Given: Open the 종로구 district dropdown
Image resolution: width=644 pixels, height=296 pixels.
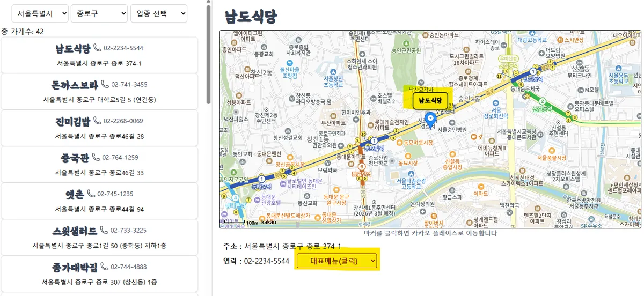Looking at the screenshot, I should click(99, 13).
